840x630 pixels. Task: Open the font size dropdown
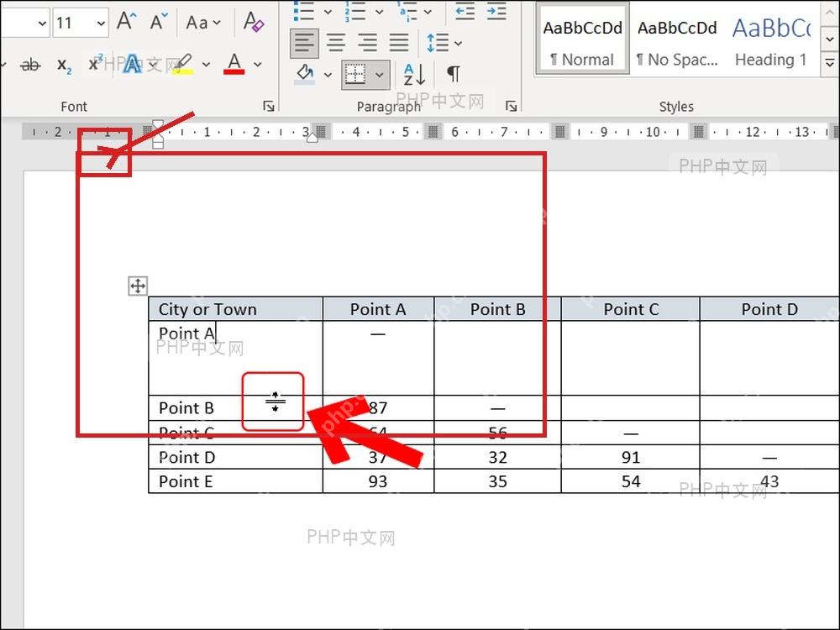(101, 23)
